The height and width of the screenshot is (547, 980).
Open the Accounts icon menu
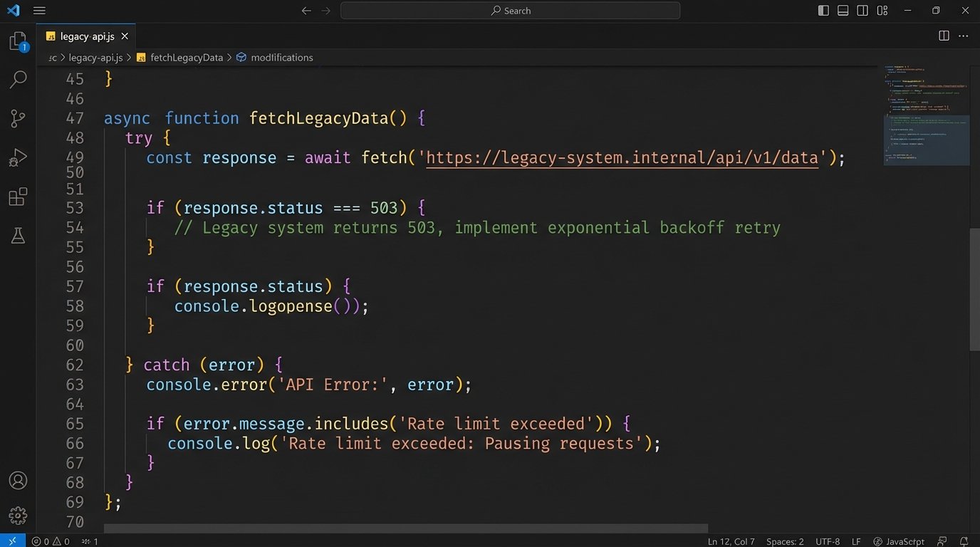point(18,481)
